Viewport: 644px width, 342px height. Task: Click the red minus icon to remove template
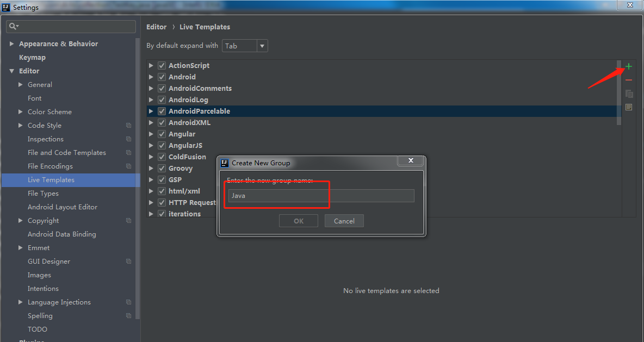coord(628,79)
